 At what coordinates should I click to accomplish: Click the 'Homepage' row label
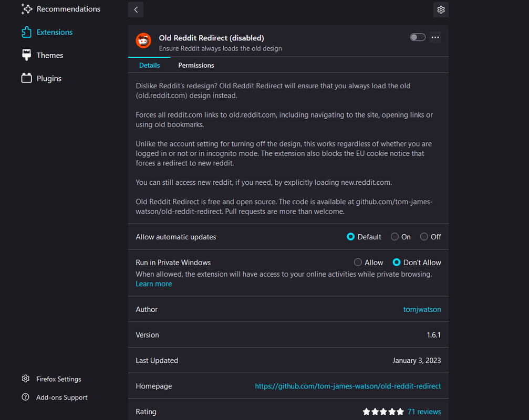[x=154, y=386]
